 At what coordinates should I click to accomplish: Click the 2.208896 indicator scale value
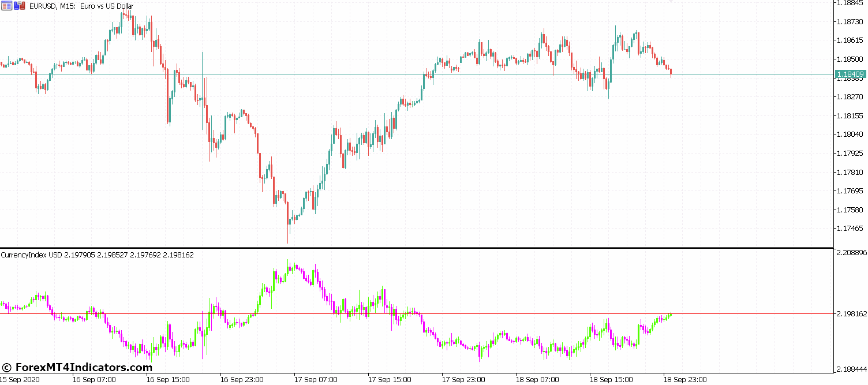pos(852,252)
